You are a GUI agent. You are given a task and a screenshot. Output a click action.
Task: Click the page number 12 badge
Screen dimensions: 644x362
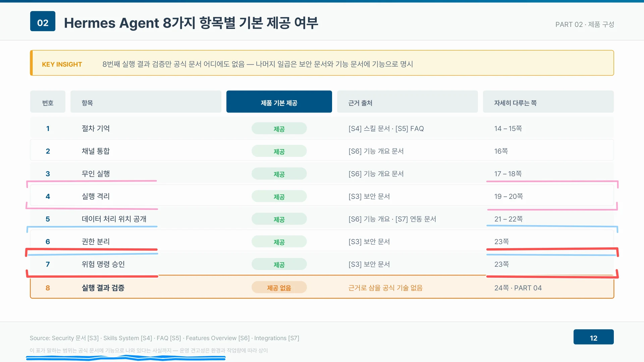point(594,337)
